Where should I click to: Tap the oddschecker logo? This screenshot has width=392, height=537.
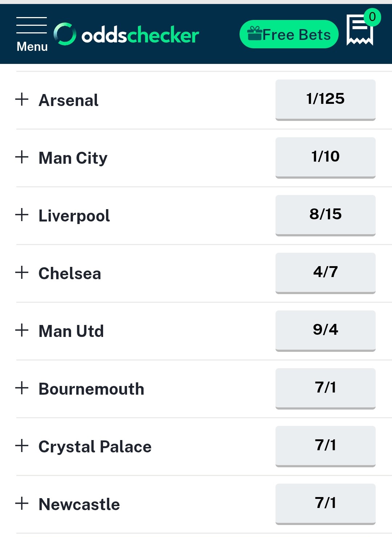click(x=126, y=35)
